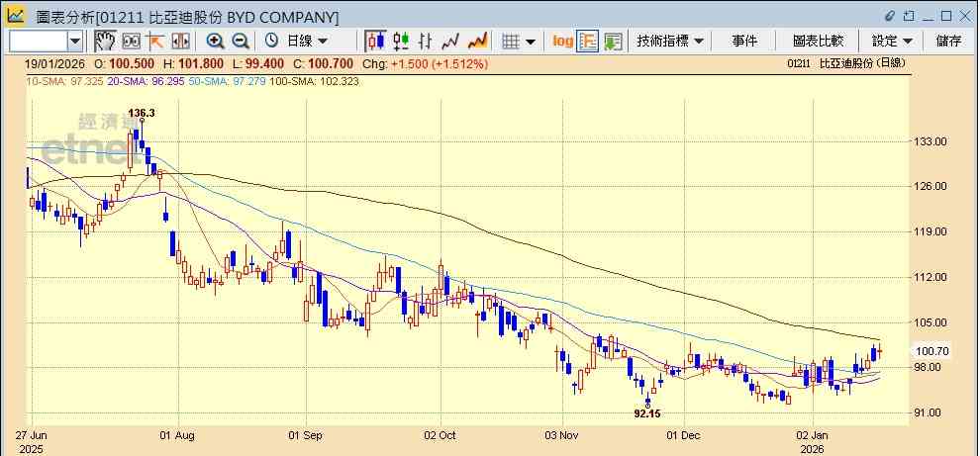Switch to orange area chart style

477,42
